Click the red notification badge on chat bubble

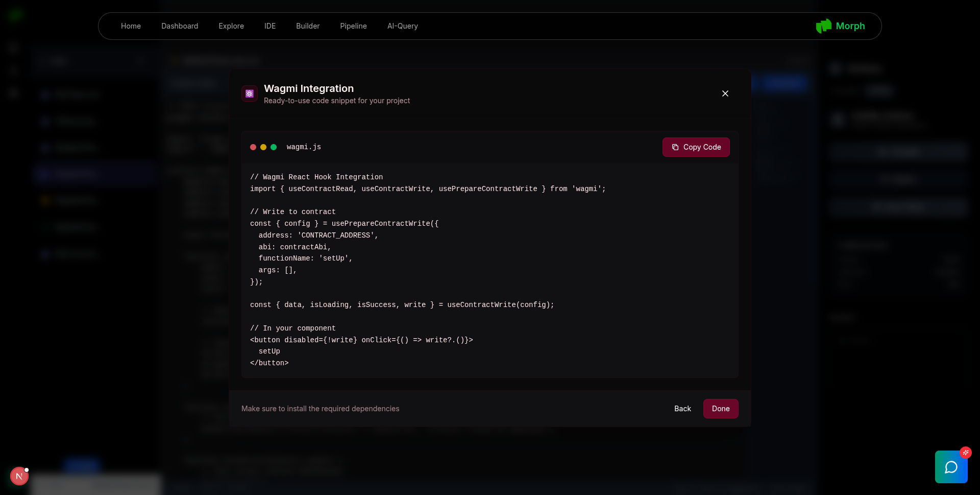[x=966, y=453]
